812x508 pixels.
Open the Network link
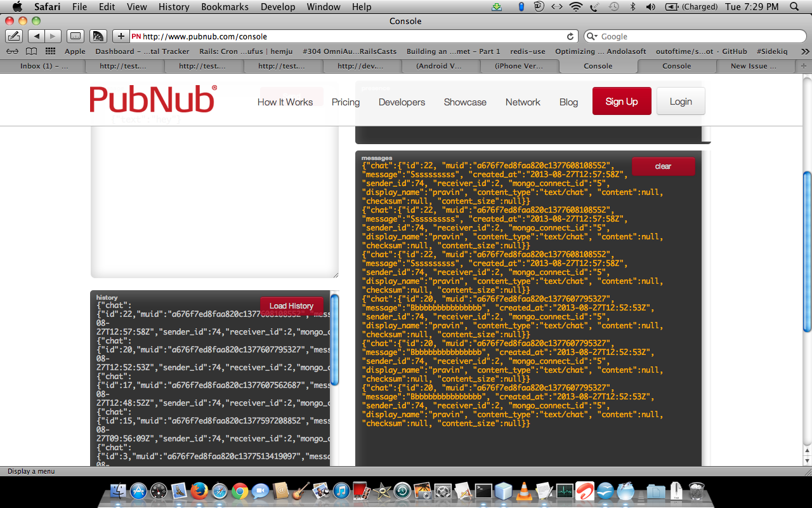click(523, 102)
